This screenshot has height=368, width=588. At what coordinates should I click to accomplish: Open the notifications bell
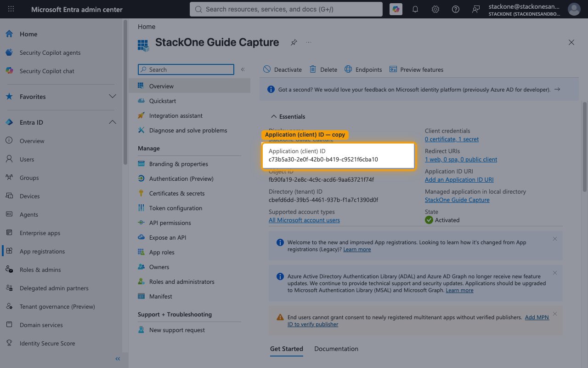point(415,9)
